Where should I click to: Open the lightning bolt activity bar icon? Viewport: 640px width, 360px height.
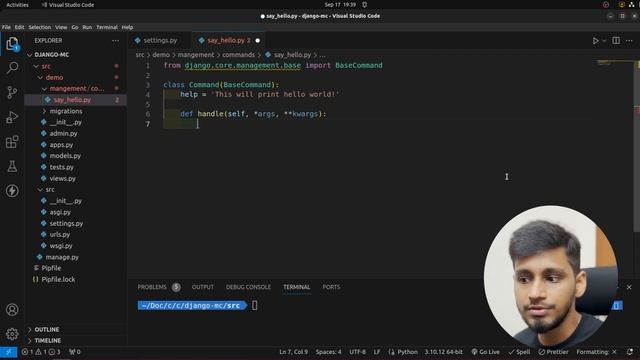(x=12, y=191)
